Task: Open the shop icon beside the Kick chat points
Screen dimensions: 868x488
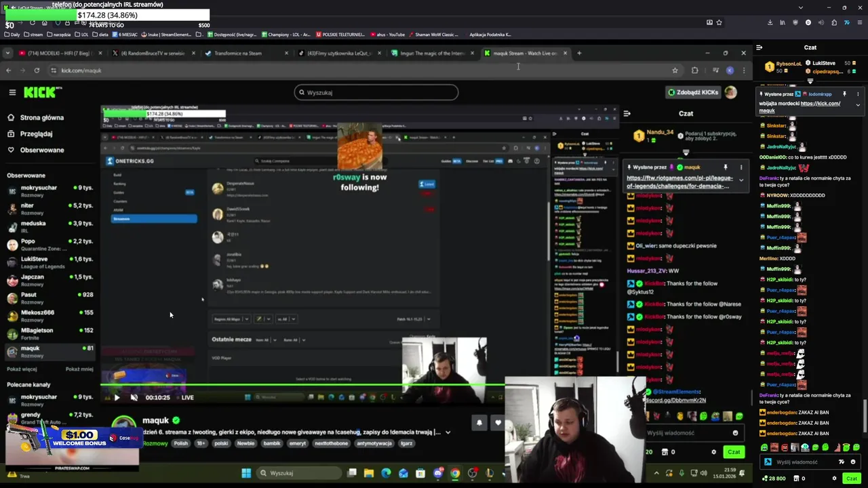Action: [x=665, y=452]
